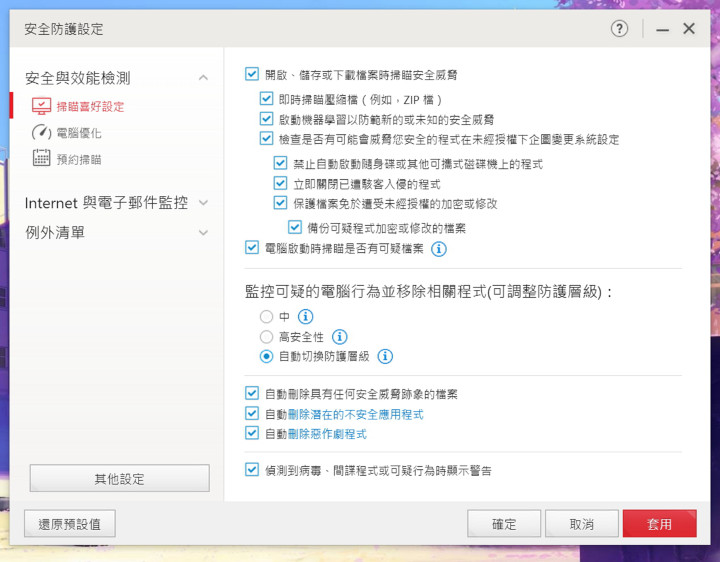Show info for 電腦啟動時掃瞄是否有可疑檔案
This screenshot has width=720, height=562.
click(439, 249)
